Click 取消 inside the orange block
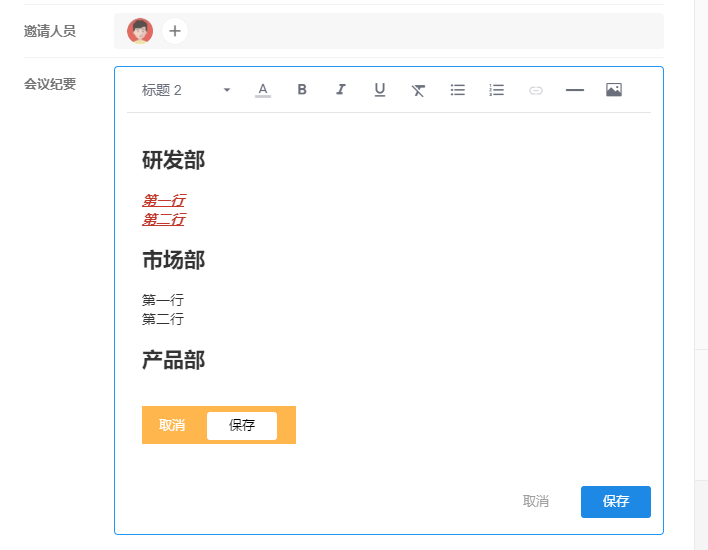Image resolution: width=708 pixels, height=550 pixels. click(x=172, y=425)
